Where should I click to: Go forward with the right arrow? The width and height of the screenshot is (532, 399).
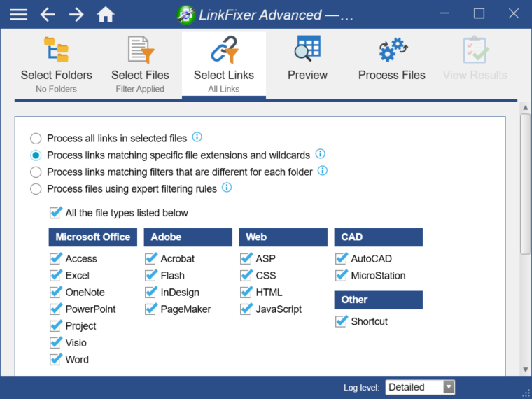(76, 15)
